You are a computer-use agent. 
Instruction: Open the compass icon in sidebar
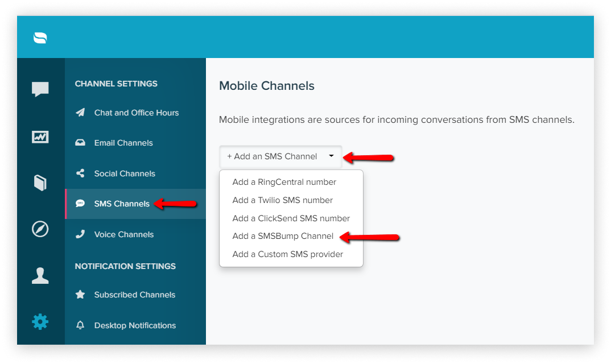click(x=40, y=229)
